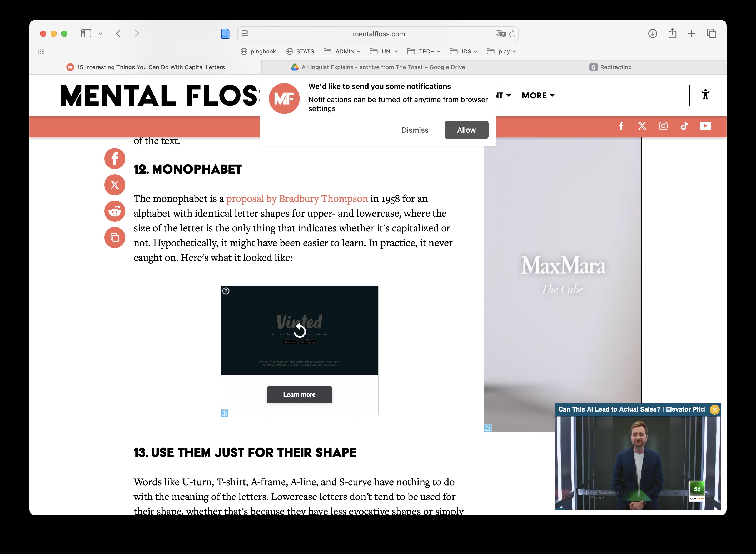Click Safari reload page icon

tap(512, 34)
